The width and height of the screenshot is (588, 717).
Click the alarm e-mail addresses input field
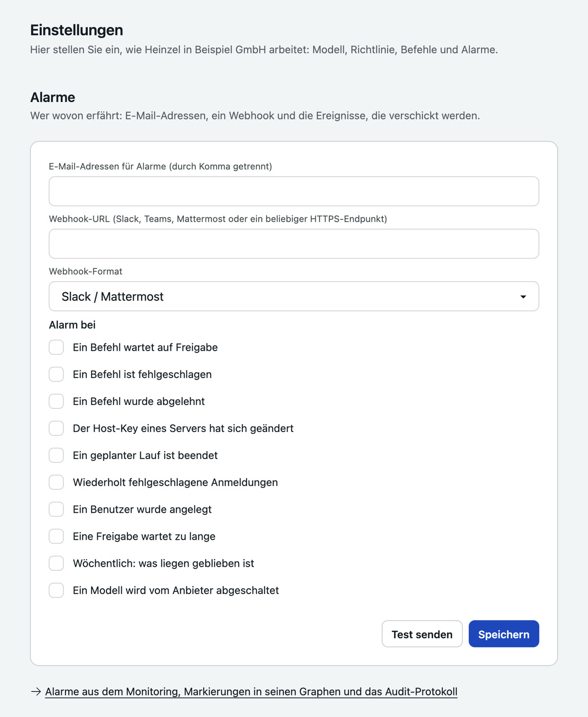294,191
